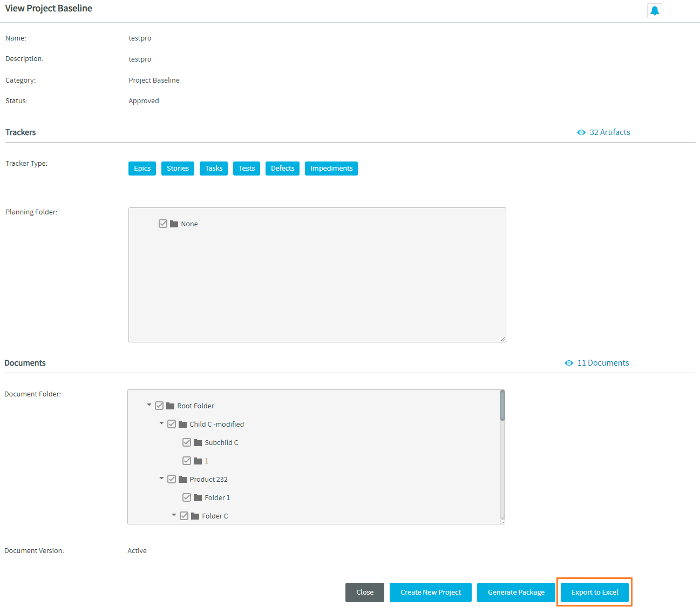Viewport: 700px width, 613px height.
Task: Collapse the Child C -modified node
Action: pos(161,423)
